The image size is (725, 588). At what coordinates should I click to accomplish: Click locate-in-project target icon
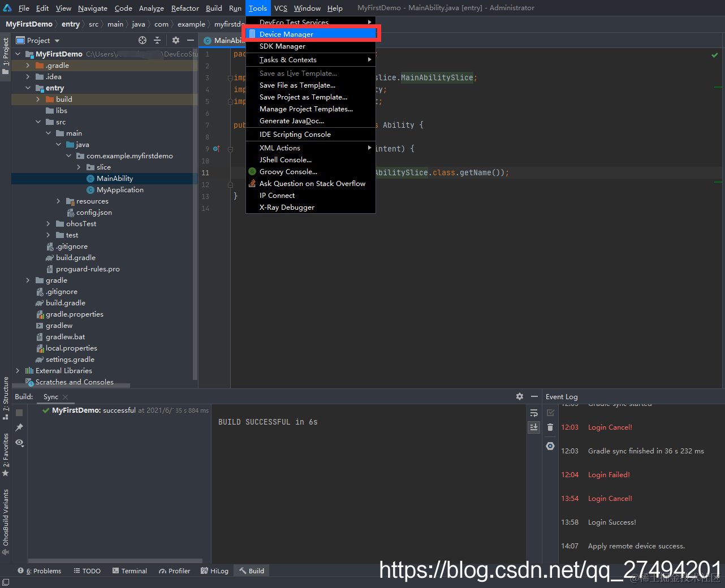(143, 40)
